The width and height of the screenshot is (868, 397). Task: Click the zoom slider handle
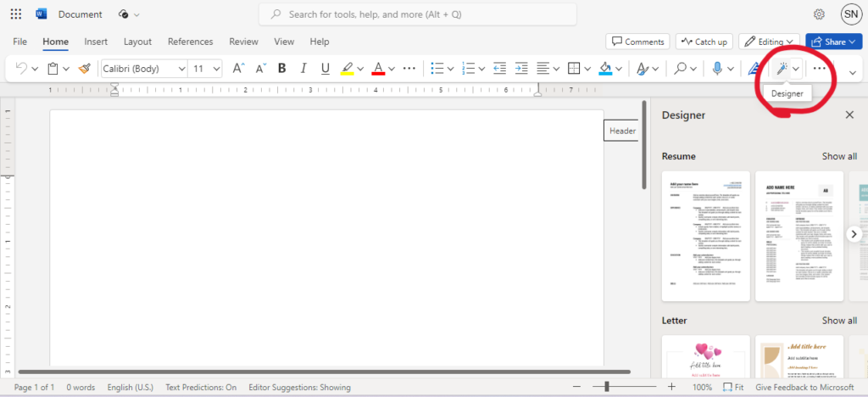pos(607,387)
